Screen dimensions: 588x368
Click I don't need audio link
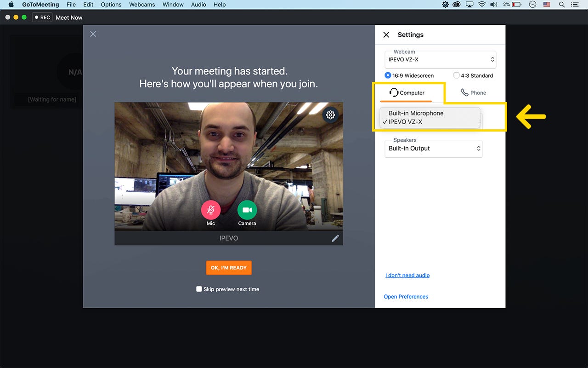[407, 275]
